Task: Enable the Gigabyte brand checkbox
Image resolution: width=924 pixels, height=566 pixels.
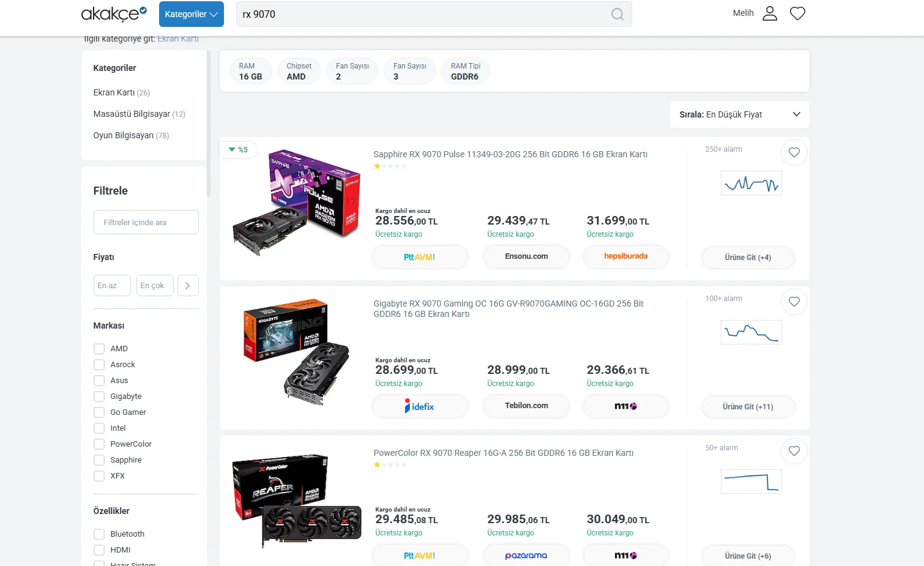Action: coord(99,397)
